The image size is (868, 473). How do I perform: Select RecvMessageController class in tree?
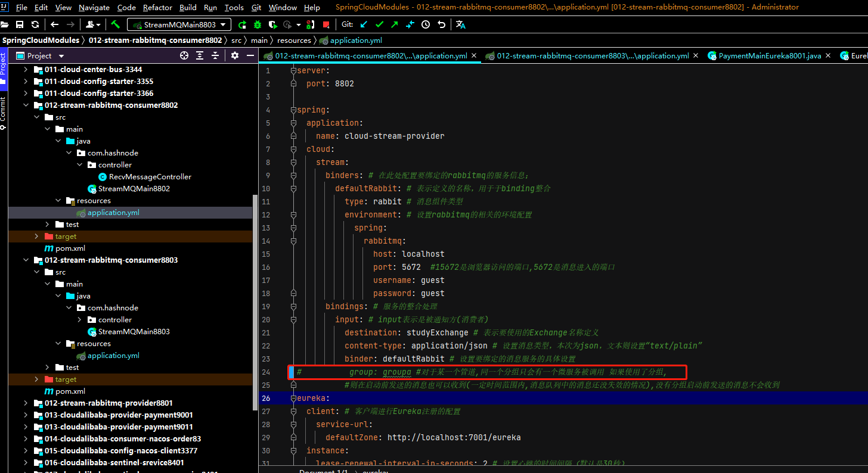click(150, 176)
